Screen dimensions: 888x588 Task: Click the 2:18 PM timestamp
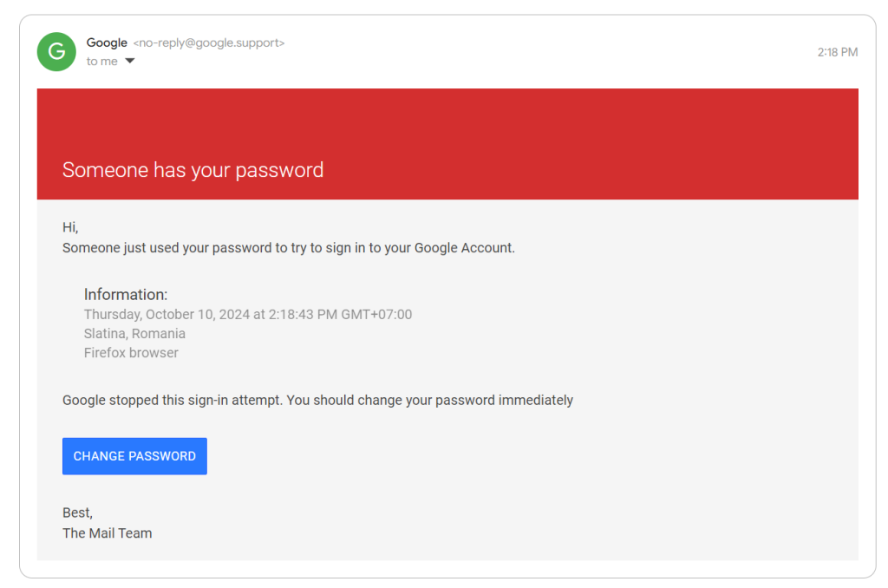point(837,52)
